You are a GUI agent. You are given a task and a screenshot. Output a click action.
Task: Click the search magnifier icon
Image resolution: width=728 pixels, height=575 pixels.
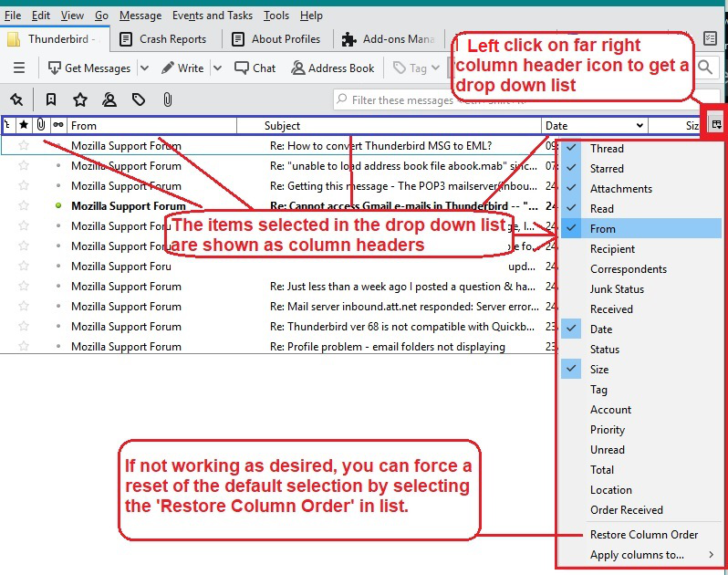(705, 68)
